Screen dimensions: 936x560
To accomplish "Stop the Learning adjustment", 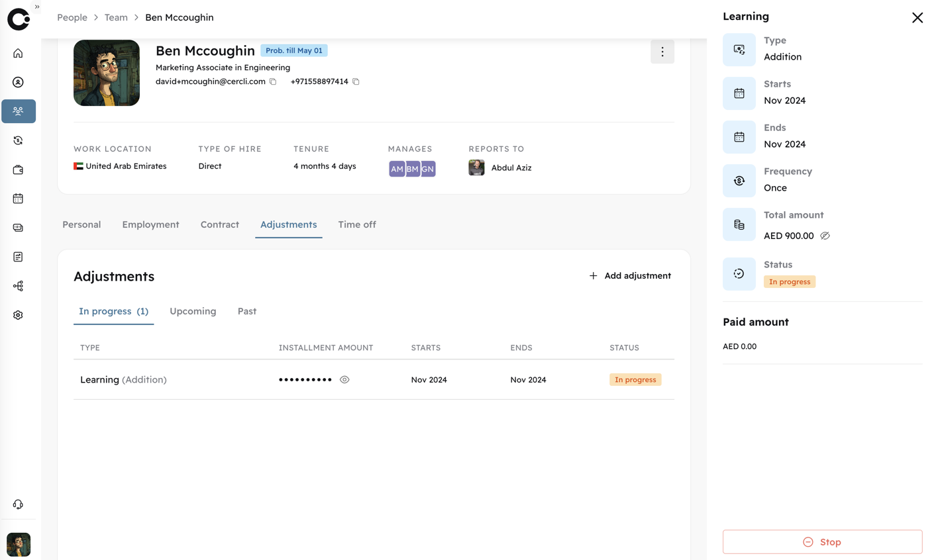I will click(x=822, y=541).
